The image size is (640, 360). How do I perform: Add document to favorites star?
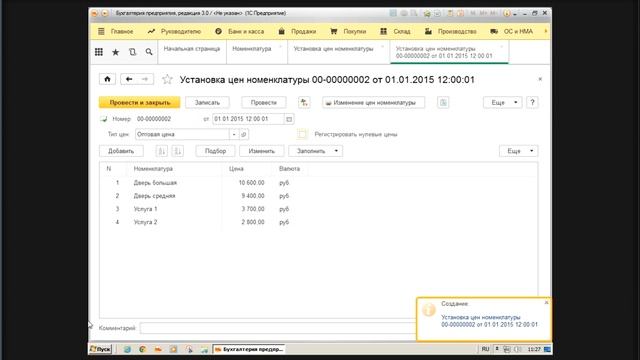coord(167,79)
